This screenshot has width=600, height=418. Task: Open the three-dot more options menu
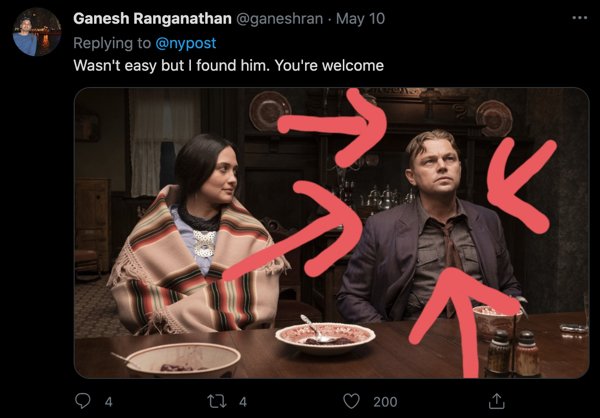(579, 18)
